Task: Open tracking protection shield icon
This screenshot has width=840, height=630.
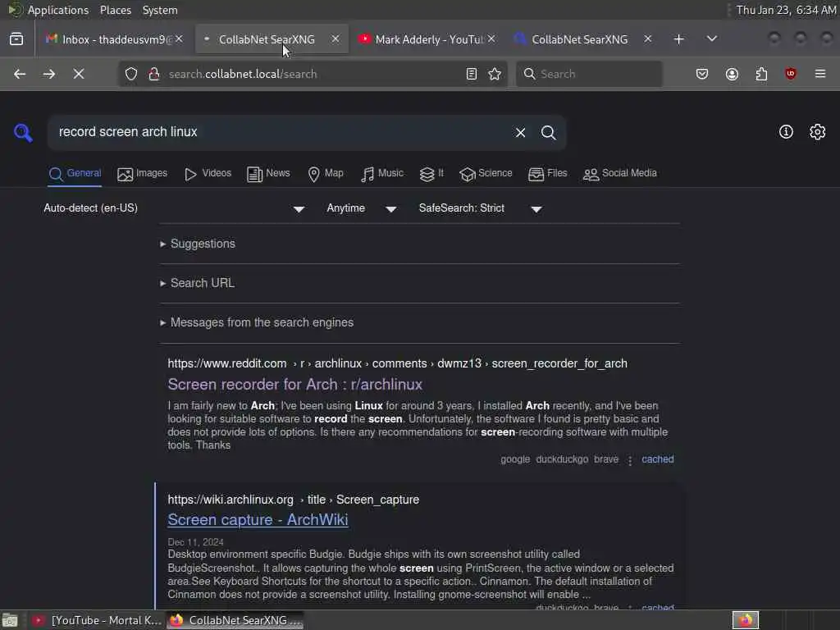Action: [x=131, y=74]
